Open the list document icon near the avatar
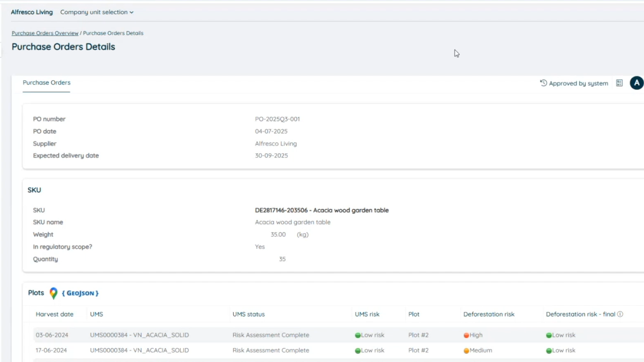Screen dimensions: 644x362 (619, 83)
